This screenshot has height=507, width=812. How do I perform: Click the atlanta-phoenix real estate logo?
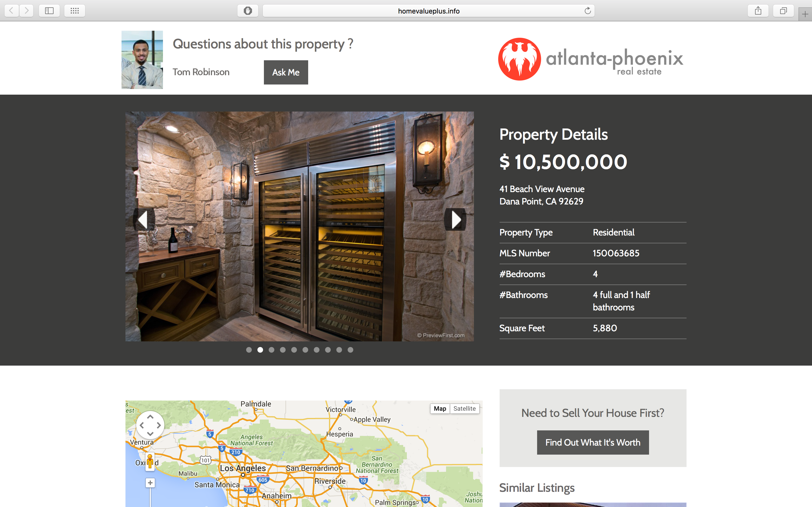591,59
